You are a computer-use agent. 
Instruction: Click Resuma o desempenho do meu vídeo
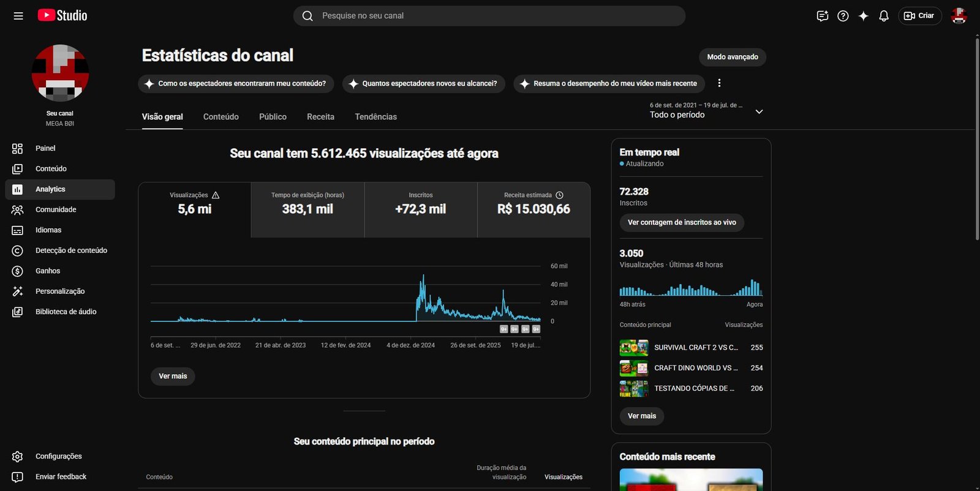pos(609,83)
